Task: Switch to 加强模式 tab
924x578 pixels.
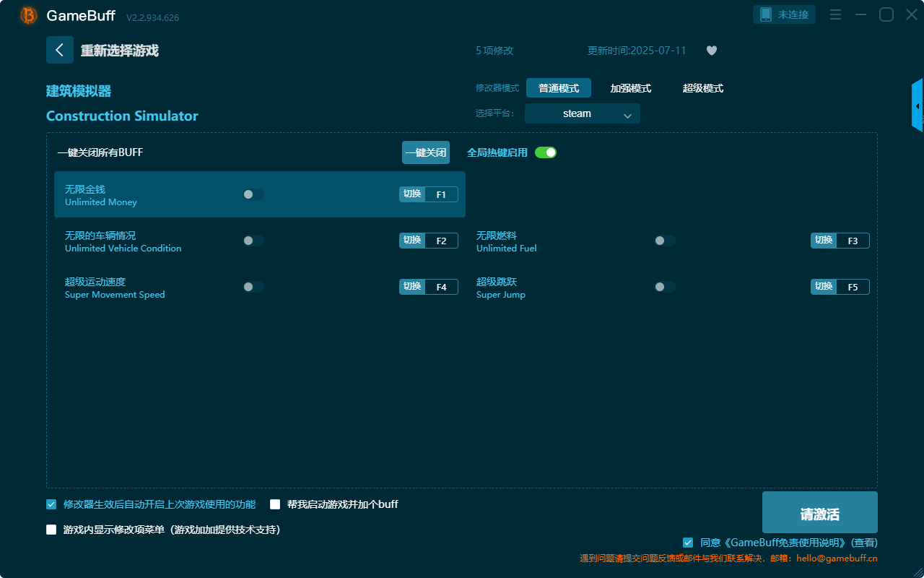Action: 631,88
